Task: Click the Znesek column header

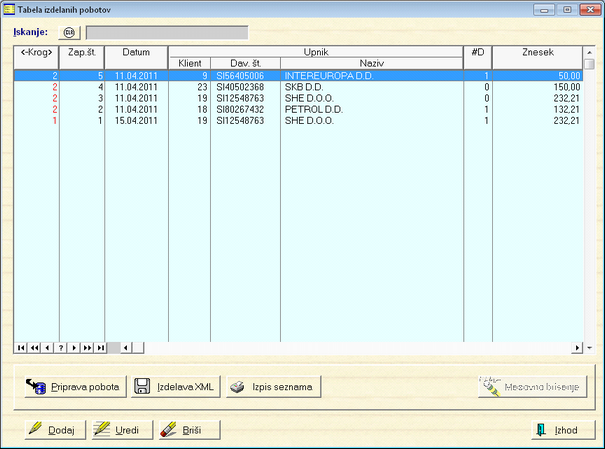Action: pos(539,51)
